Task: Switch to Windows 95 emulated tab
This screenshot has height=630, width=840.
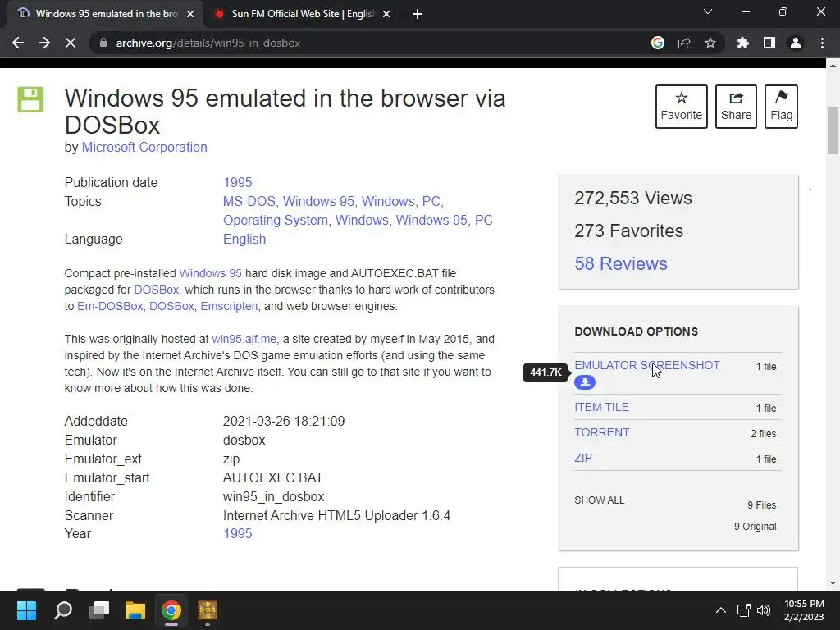Action: (105, 14)
